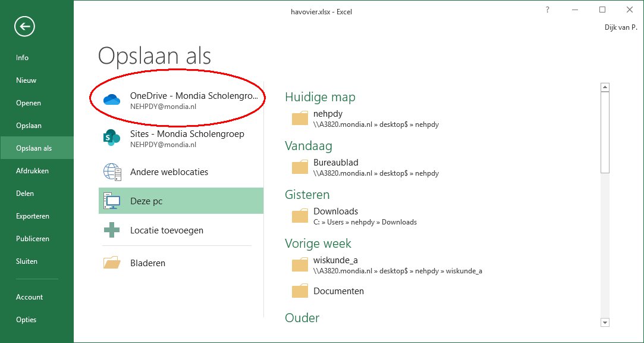This screenshot has width=644, height=343.
Task: Click the scrollbar up arrow
Action: point(605,87)
